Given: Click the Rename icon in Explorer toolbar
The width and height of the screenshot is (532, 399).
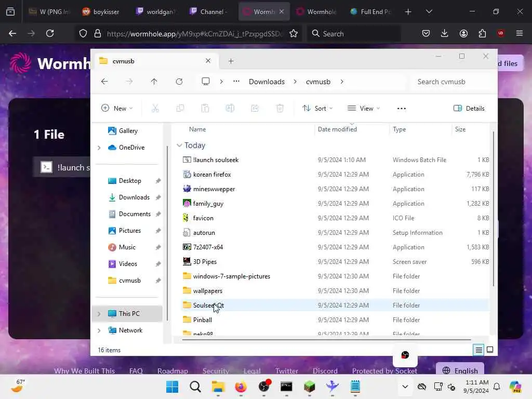Looking at the screenshot, I should pos(230,108).
